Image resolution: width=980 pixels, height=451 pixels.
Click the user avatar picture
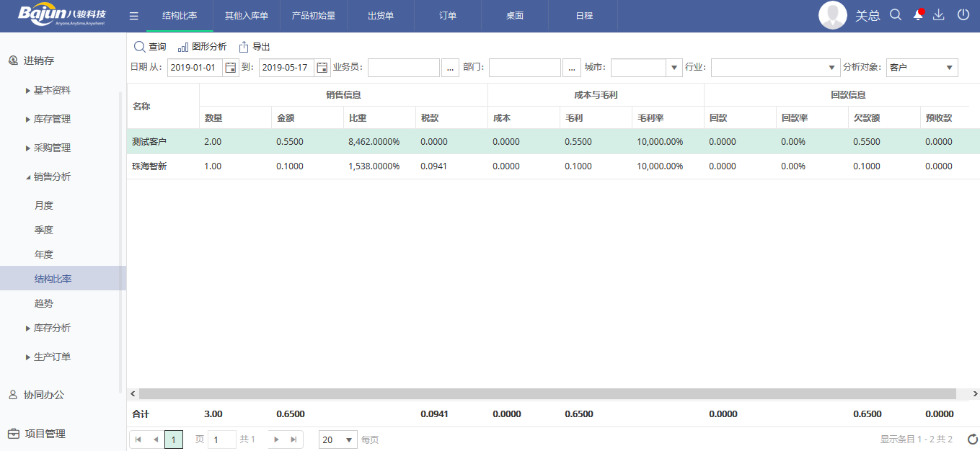(x=832, y=15)
